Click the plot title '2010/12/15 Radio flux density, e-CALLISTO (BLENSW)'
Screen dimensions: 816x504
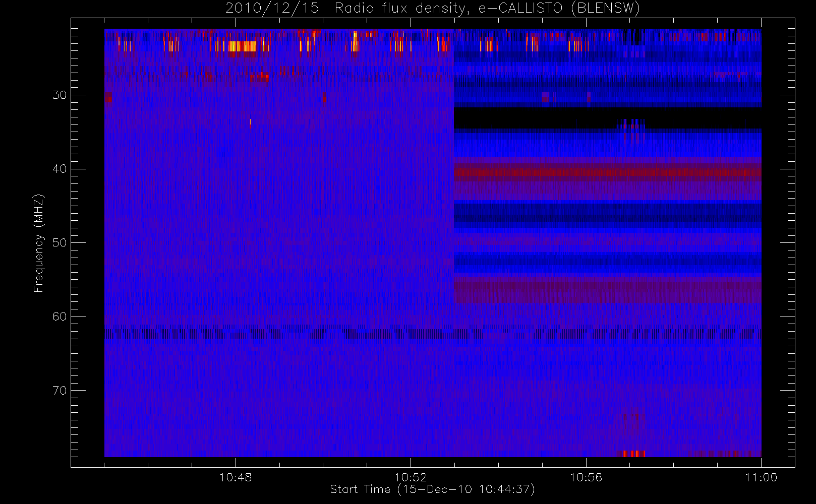(x=432, y=9)
